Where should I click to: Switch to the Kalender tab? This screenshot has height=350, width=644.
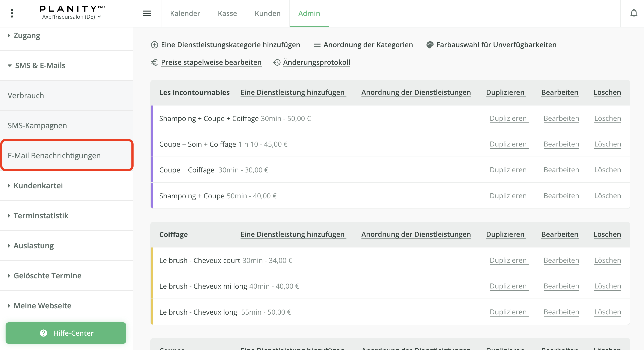click(185, 13)
